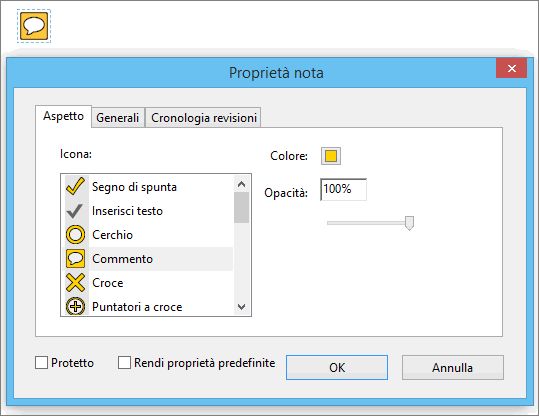539x416 pixels.
Task: Open the yellow Colore swatch picker
Action: click(x=331, y=156)
